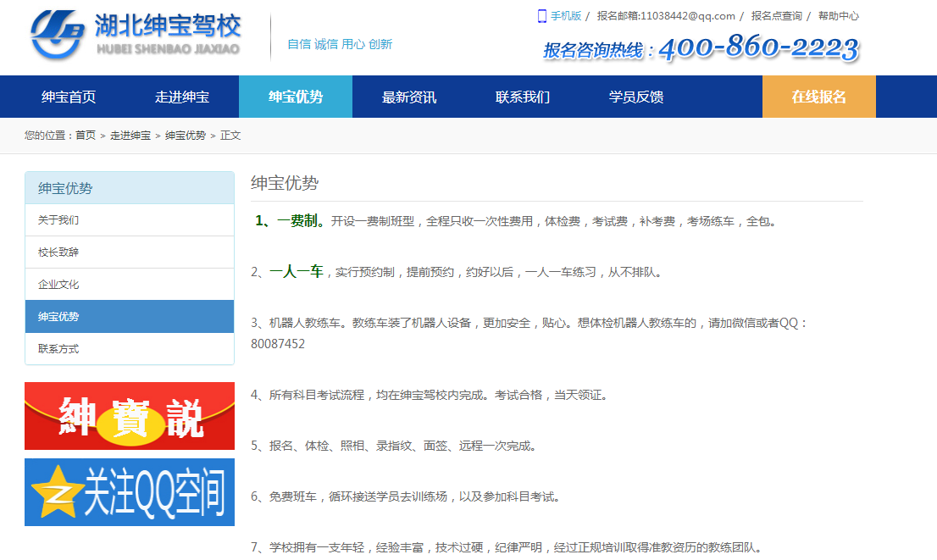This screenshot has height=560, width=937.
Task: Open 报名点查询 link in header
Action: coord(776,16)
